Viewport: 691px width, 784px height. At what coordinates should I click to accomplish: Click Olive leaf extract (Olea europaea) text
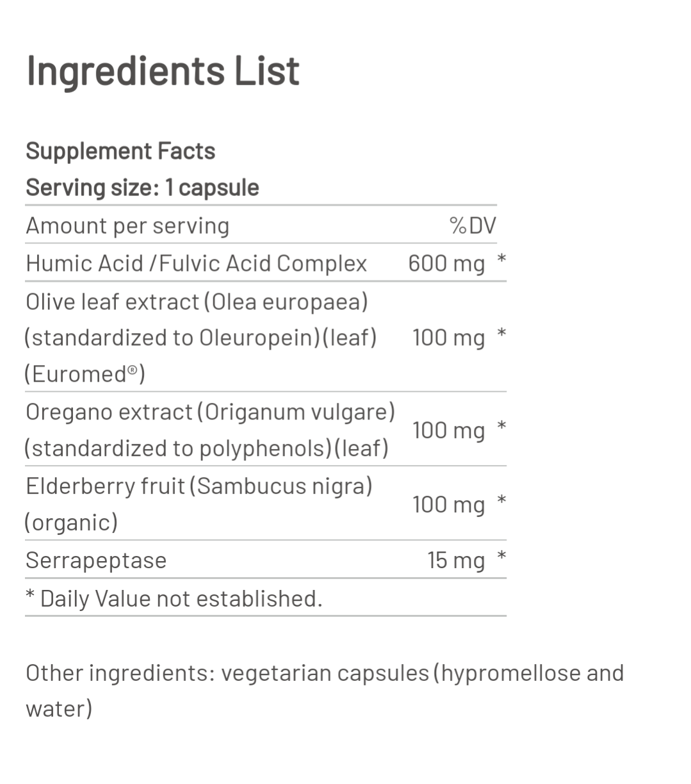pos(197,301)
